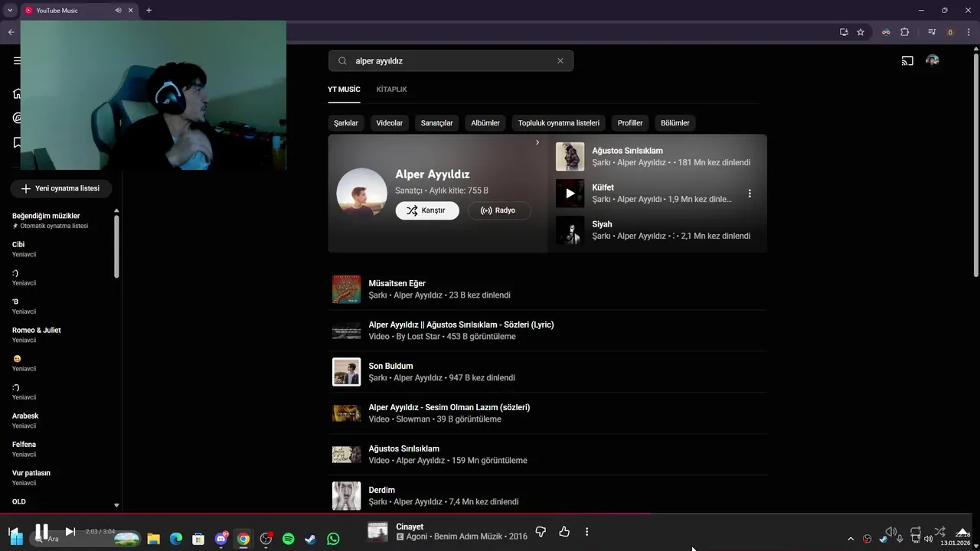Focus the search field containing alper ayyıldız

pyautogui.click(x=451, y=61)
